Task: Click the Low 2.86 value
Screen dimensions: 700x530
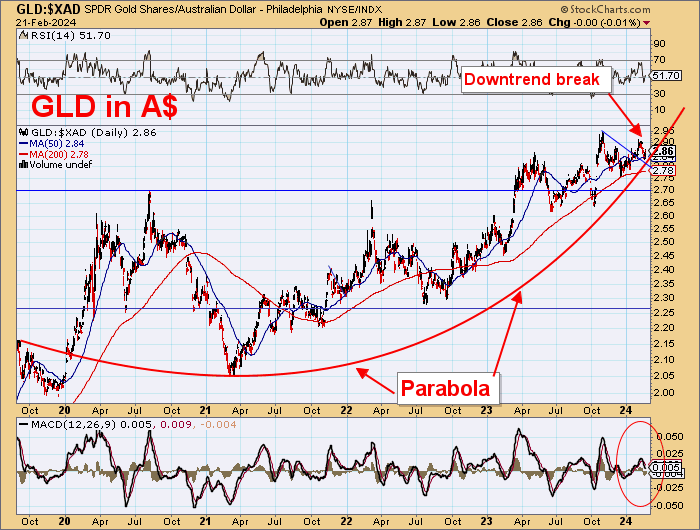Action: click(456, 22)
